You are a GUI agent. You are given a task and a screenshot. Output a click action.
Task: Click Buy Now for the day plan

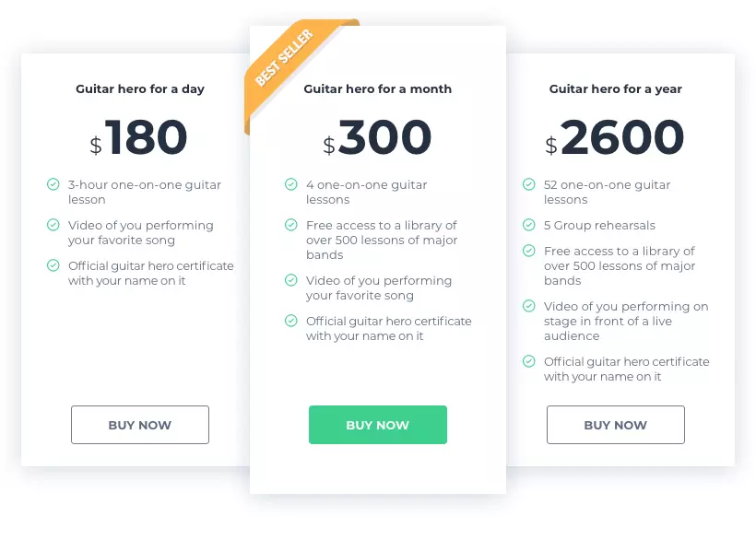pyautogui.click(x=140, y=425)
